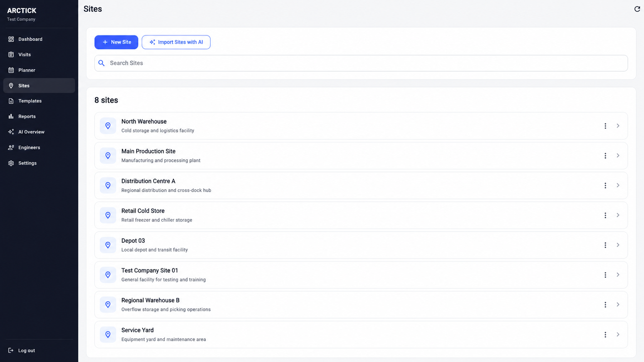Image resolution: width=644 pixels, height=362 pixels.
Task: Click into the Search Sites field
Action: point(361,63)
